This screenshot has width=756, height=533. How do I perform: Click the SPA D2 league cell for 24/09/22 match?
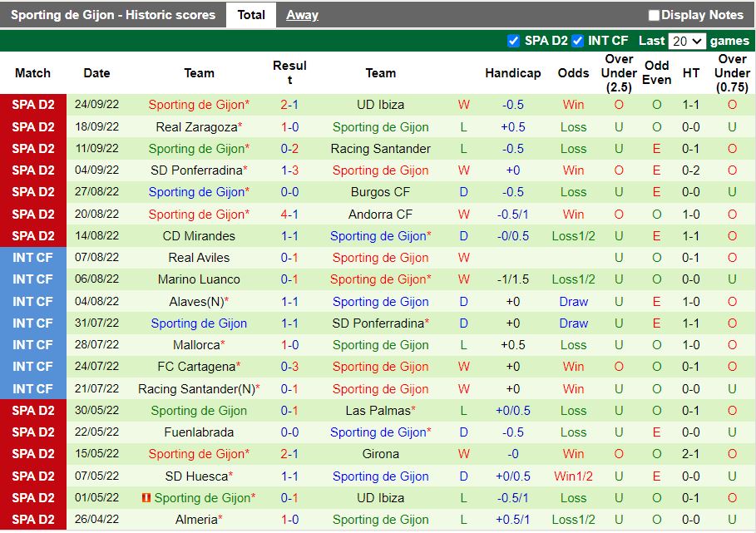32,105
